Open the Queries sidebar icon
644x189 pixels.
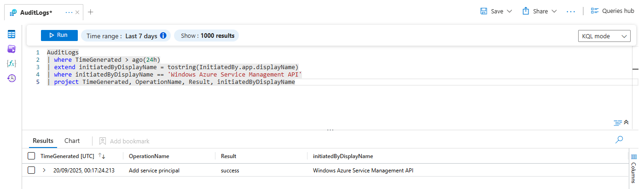12,49
